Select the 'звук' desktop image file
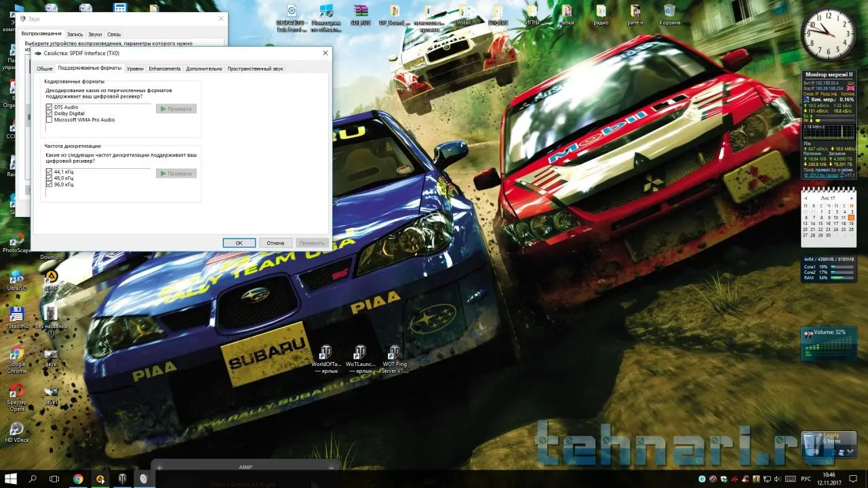This screenshot has width=868, height=488. [x=51, y=357]
